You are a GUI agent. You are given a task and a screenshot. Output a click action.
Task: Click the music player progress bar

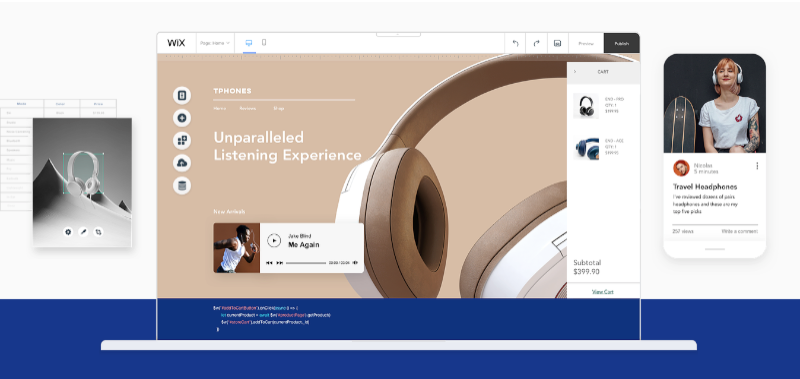point(306,263)
